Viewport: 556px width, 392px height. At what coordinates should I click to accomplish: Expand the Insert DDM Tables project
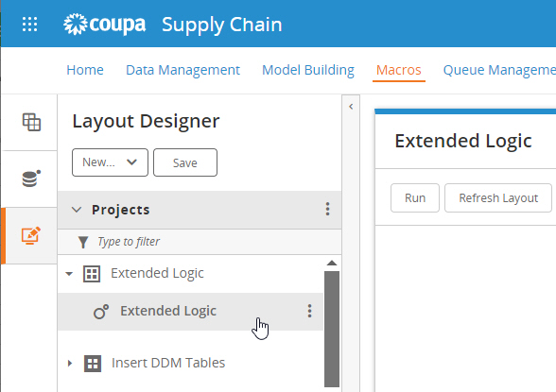tap(70, 363)
